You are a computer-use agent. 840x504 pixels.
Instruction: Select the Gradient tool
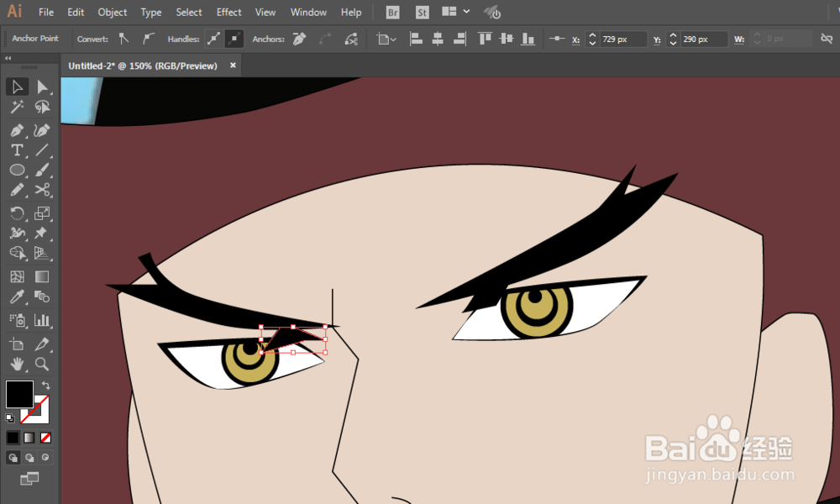[x=42, y=276]
